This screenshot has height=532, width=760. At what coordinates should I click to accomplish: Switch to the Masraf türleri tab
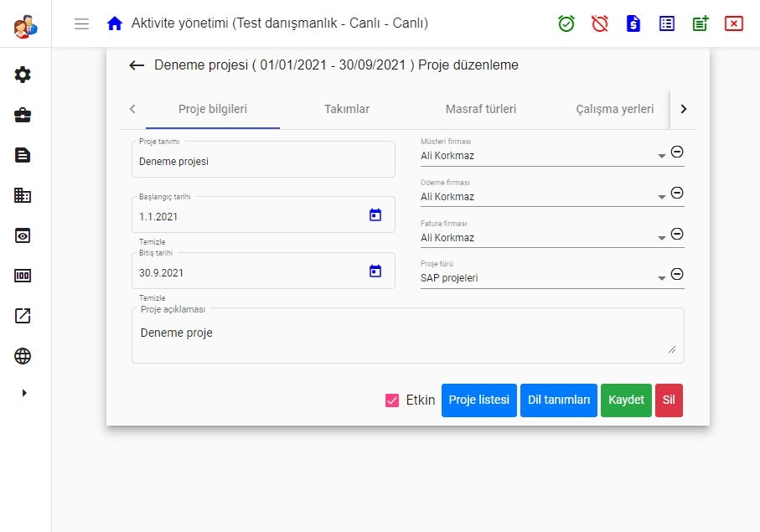click(x=481, y=109)
